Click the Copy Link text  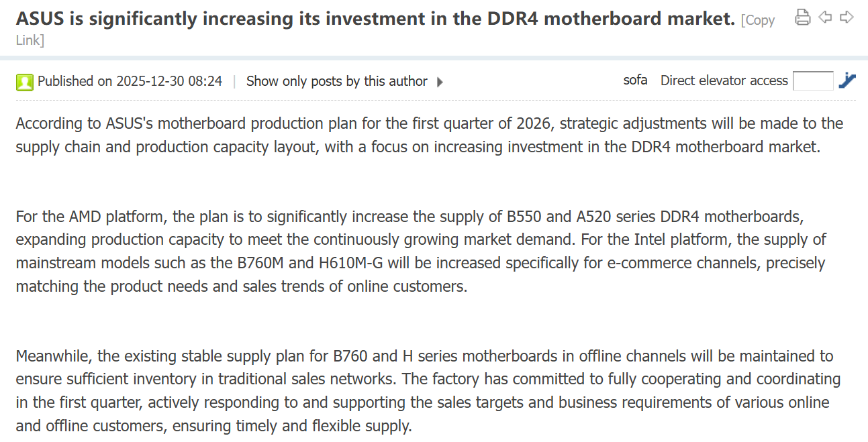coord(757,21)
